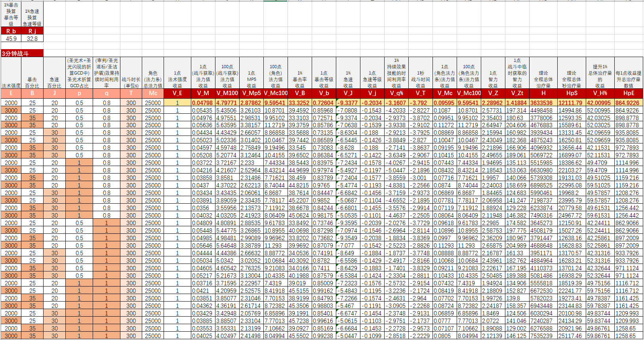Click the Mc column header cell
Image resolution: width=644 pixels, height=340 pixels.
click(x=153, y=93)
